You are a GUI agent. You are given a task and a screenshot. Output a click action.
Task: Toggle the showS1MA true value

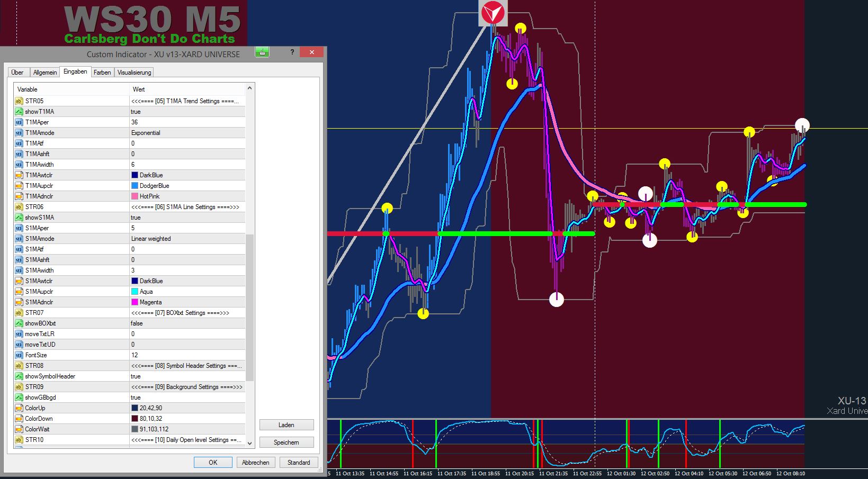pyautogui.click(x=187, y=218)
